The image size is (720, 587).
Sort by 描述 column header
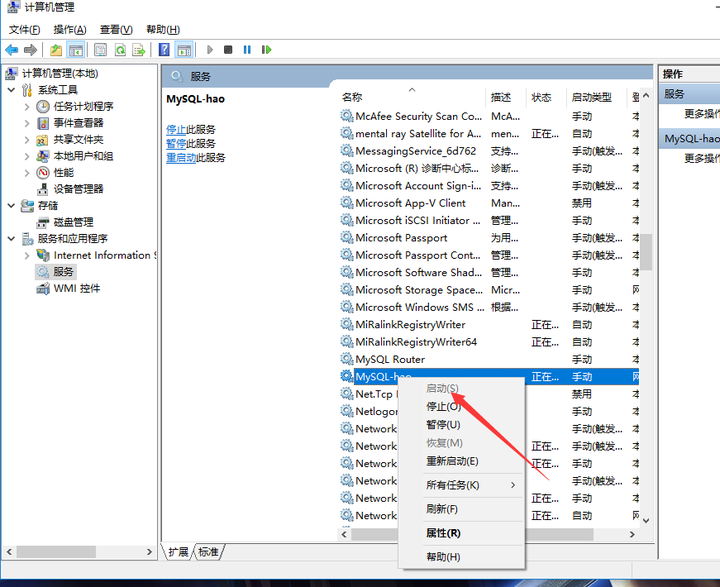(506, 97)
